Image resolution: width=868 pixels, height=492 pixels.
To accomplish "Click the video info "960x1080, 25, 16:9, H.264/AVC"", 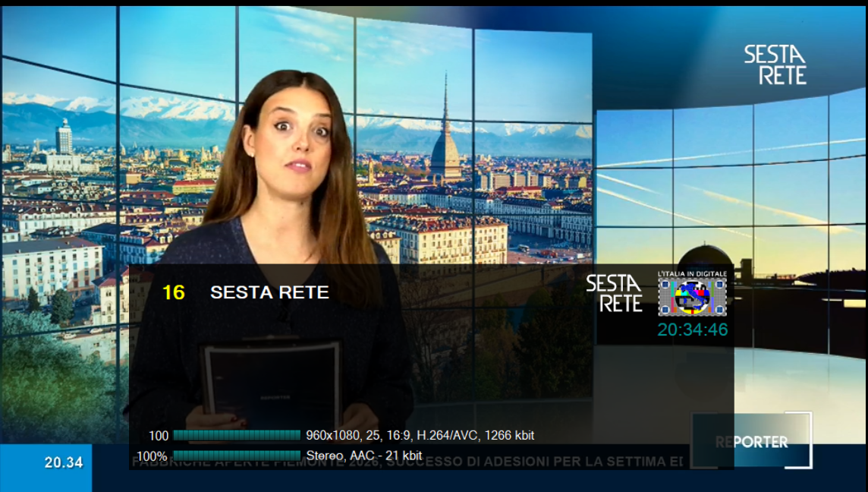I will 420,436.
